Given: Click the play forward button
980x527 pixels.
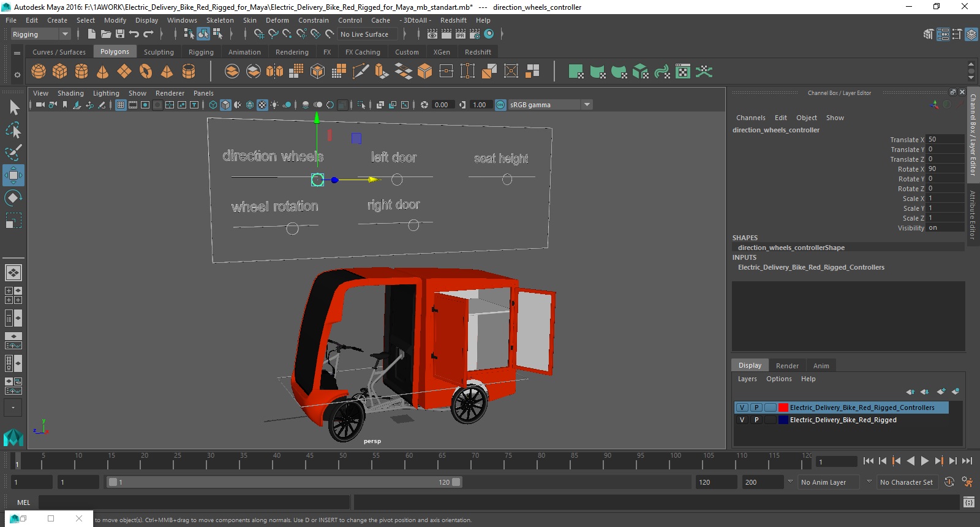Looking at the screenshot, I should [925, 461].
